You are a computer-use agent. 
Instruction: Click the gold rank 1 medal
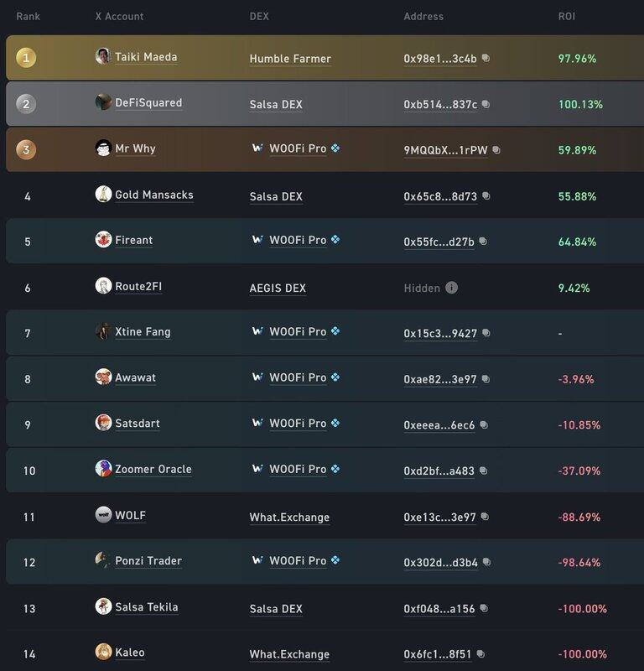[28, 59]
